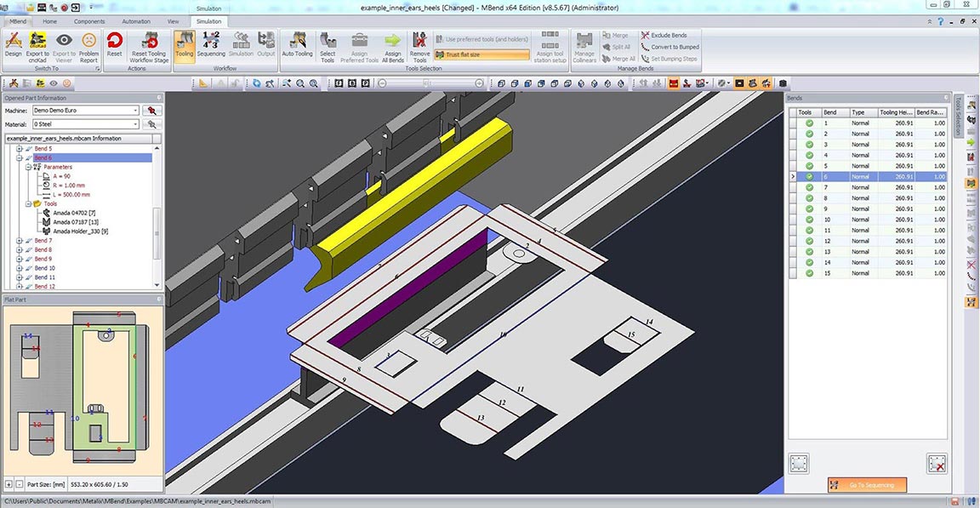Screen dimensions: 980x508
Task: Select Amada 04702 [7] tool in tree
Action: (73, 213)
